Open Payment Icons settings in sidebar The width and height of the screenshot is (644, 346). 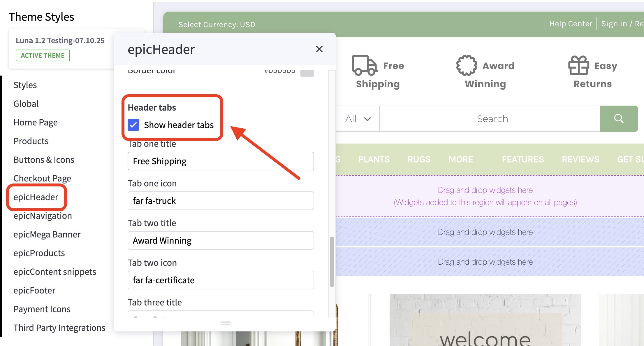[42, 309]
